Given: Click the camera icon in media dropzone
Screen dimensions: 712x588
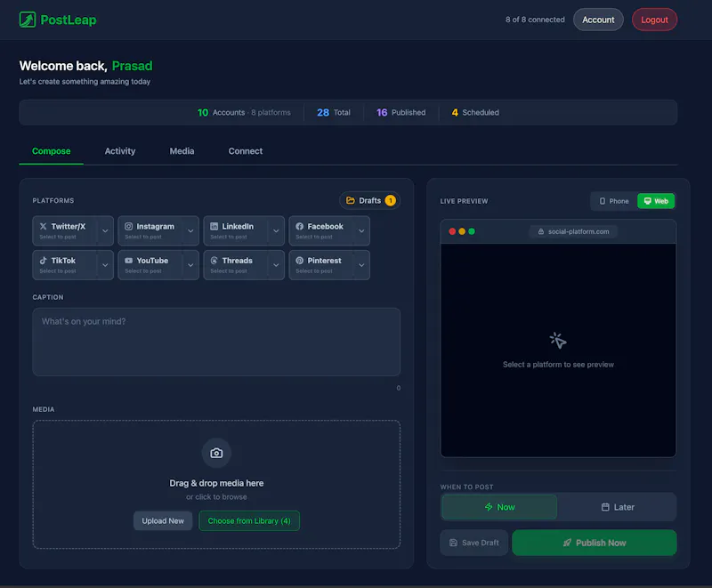Looking at the screenshot, I should pos(216,453).
